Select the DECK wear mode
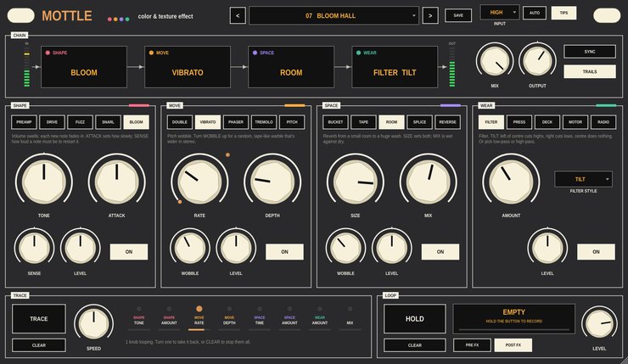 [547, 122]
